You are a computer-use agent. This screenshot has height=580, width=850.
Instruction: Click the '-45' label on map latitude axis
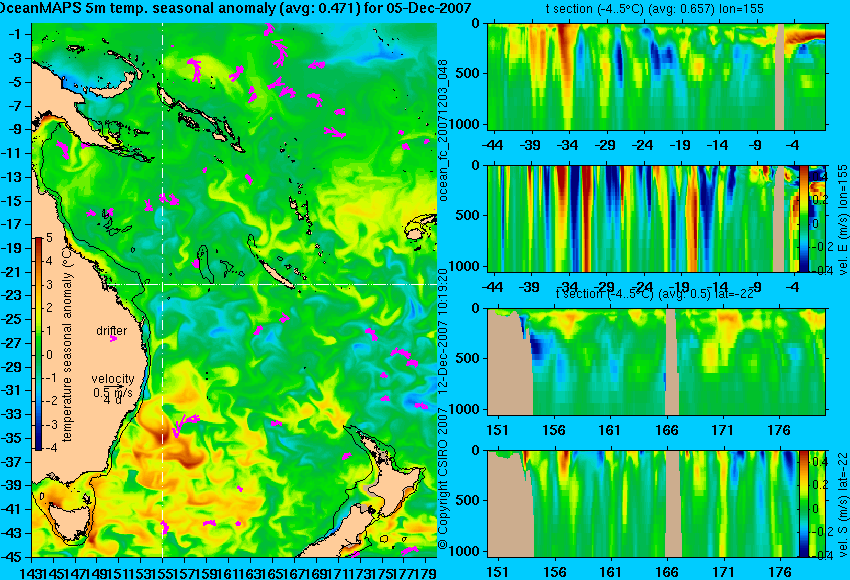point(11,557)
